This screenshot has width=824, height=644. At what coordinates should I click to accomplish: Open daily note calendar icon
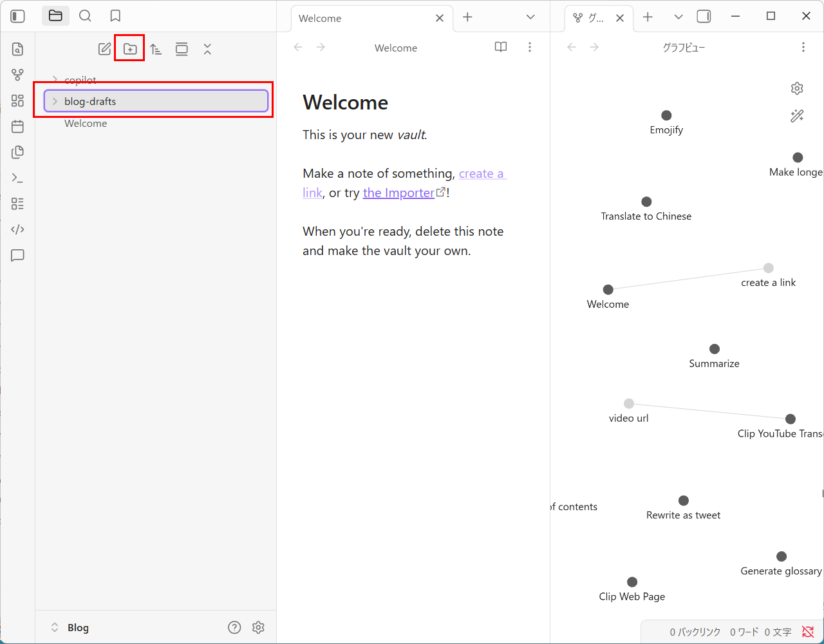(x=17, y=126)
